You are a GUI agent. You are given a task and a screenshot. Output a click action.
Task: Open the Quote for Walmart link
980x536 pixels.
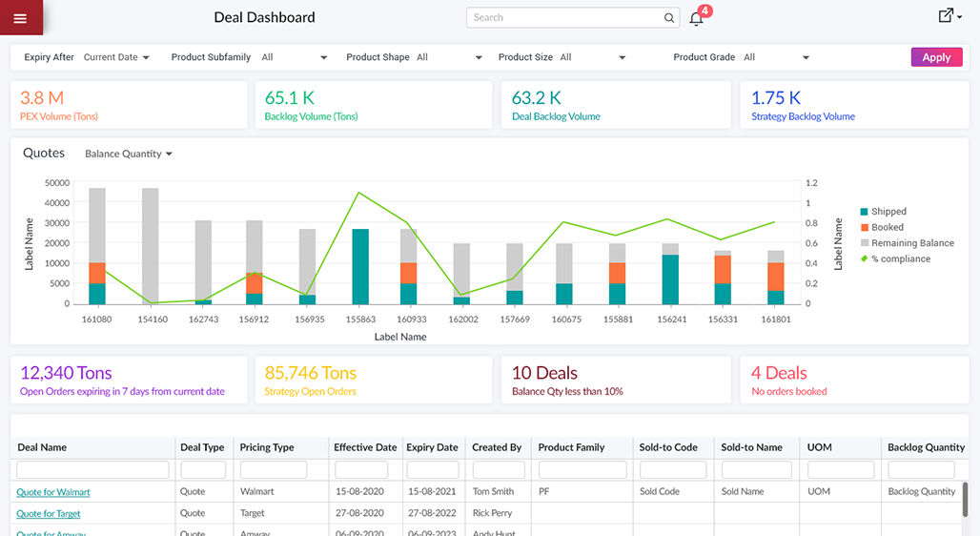(x=53, y=492)
